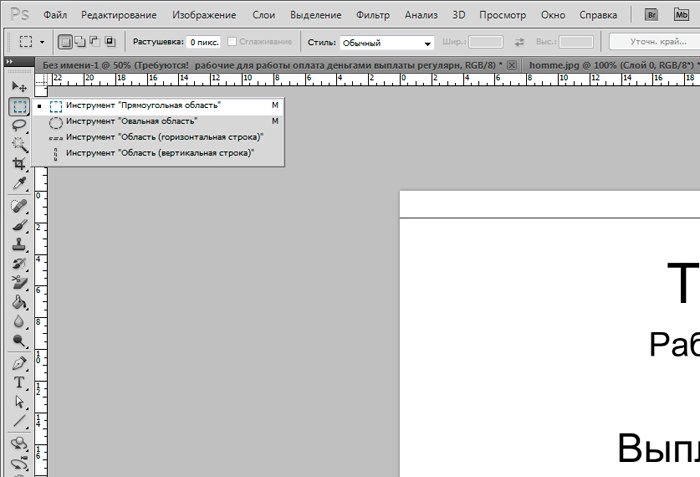
Task: Toggle Intersect with selection mode
Action: pos(110,42)
